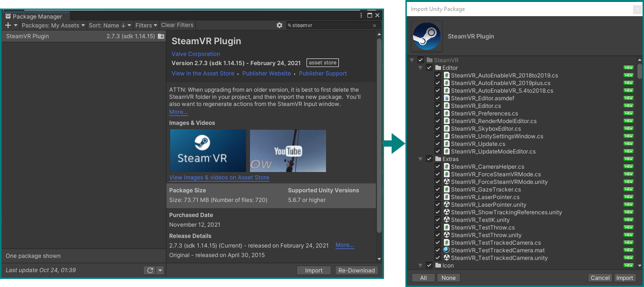Image resolution: width=644 pixels, height=287 pixels.
Task: Open View in the Asset Store link
Action: [x=203, y=74]
